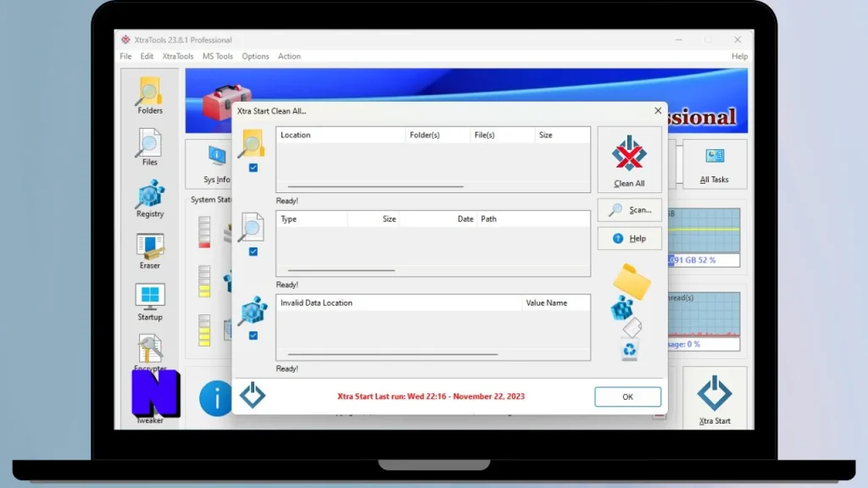Image resolution: width=868 pixels, height=488 pixels.
Task: Click the Xtra Start Last run text
Action: pos(431,396)
